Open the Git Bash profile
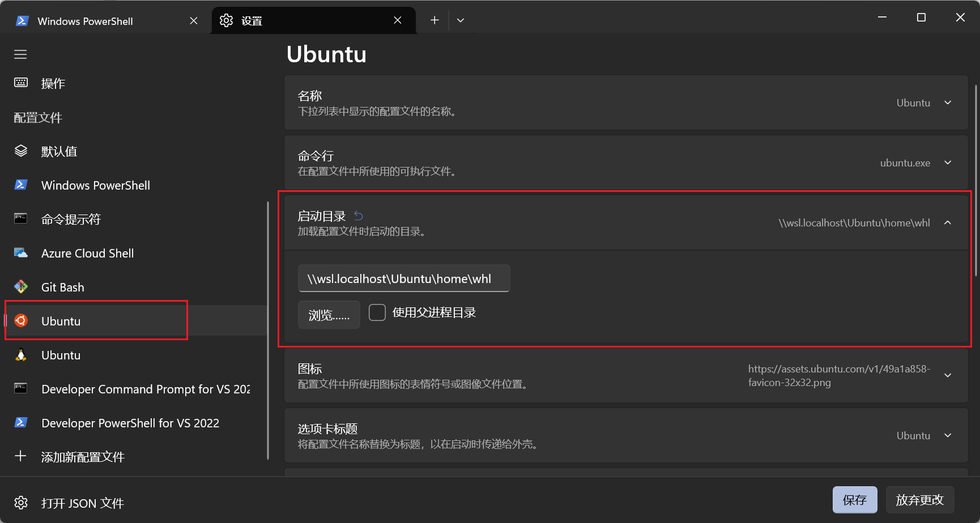 pos(62,287)
